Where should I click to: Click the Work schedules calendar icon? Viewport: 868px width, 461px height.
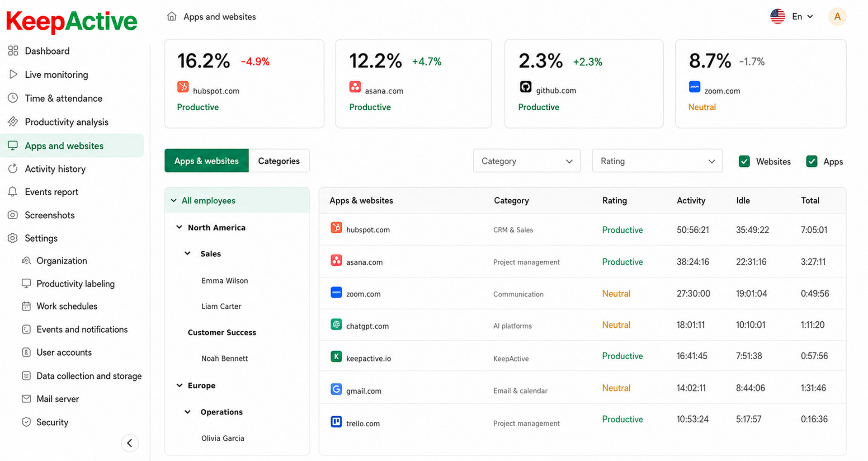tap(27, 306)
